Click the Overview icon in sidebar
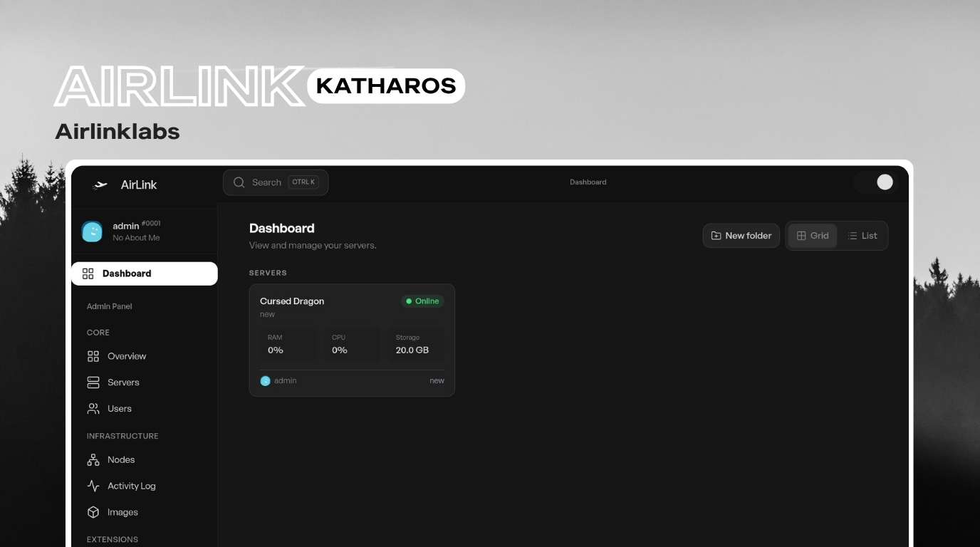The image size is (980, 547). pos(93,356)
